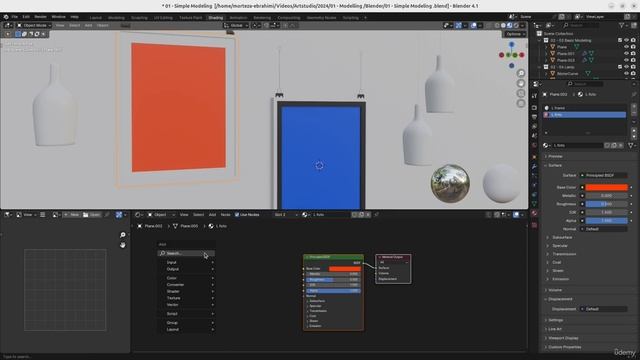Expand the Plane.001 object in outliner
Viewport: 640px width, 360px height.
click(x=546, y=53)
